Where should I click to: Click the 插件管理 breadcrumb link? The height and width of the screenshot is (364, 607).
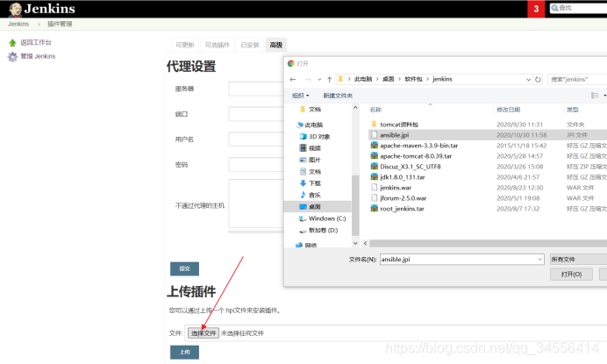(60, 24)
